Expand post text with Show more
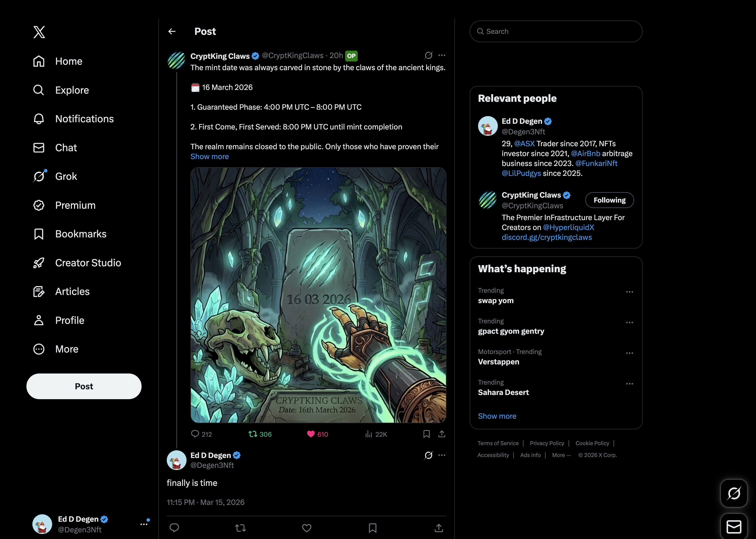Viewport: 756px width, 539px height. tap(210, 157)
